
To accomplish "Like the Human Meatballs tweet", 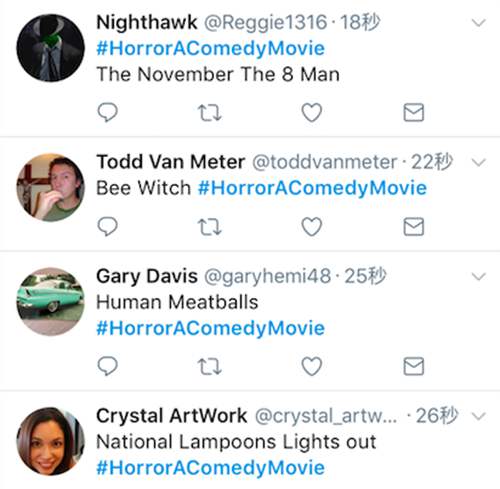I will point(312,366).
